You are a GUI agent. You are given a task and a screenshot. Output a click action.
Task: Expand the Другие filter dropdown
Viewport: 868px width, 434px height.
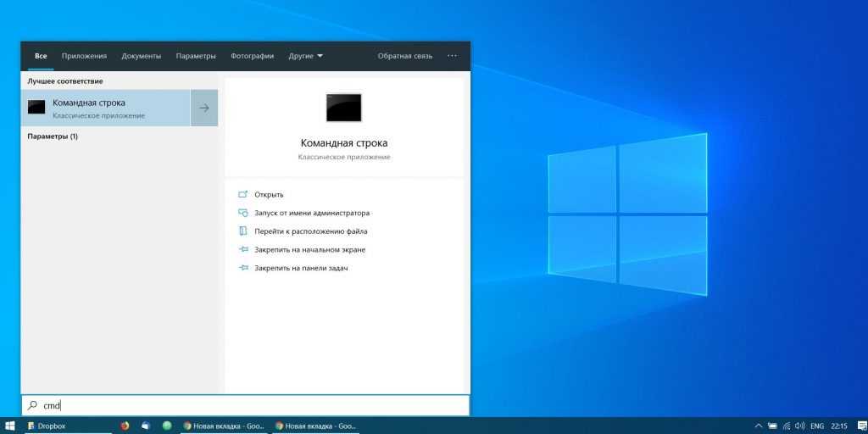(x=305, y=56)
